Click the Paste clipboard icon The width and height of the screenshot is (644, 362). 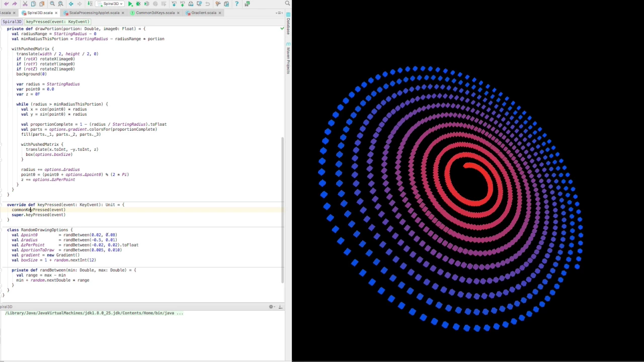tap(42, 4)
